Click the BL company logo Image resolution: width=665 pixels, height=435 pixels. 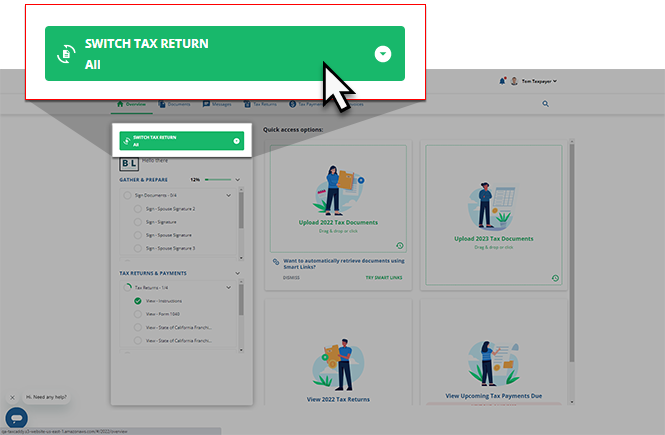[x=129, y=163]
